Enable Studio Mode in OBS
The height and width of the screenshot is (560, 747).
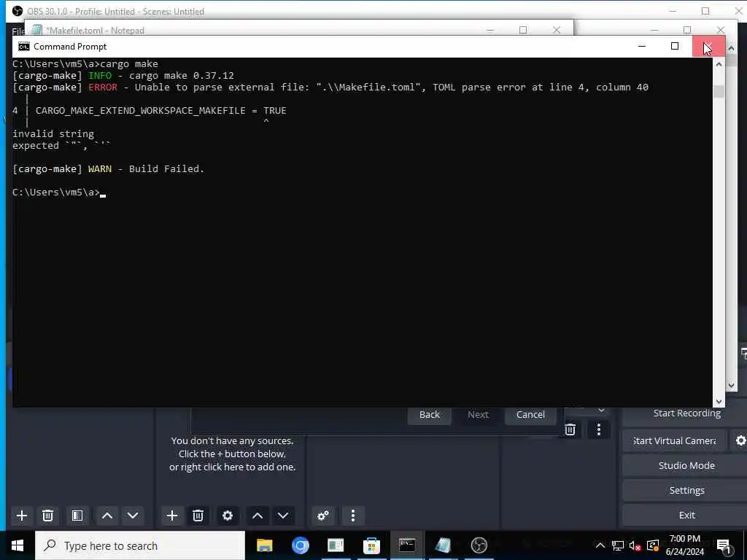coord(686,465)
